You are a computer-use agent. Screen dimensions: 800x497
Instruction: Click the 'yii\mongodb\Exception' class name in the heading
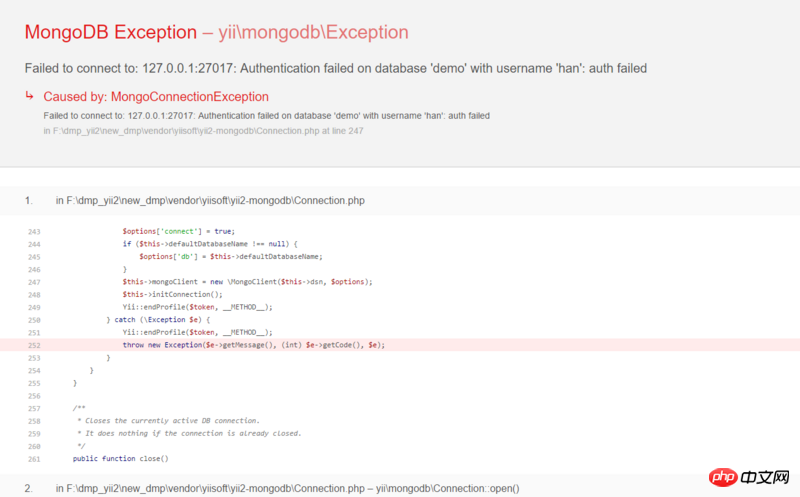[x=313, y=32]
